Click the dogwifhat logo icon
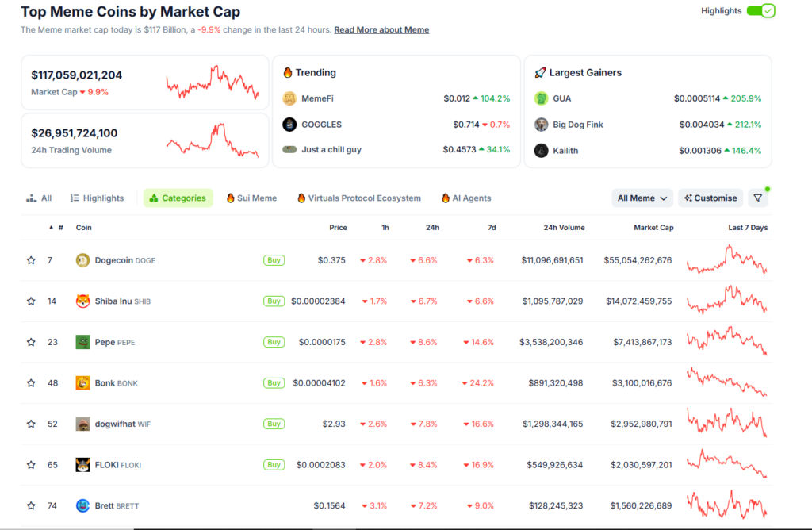The image size is (812, 530). (x=82, y=424)
